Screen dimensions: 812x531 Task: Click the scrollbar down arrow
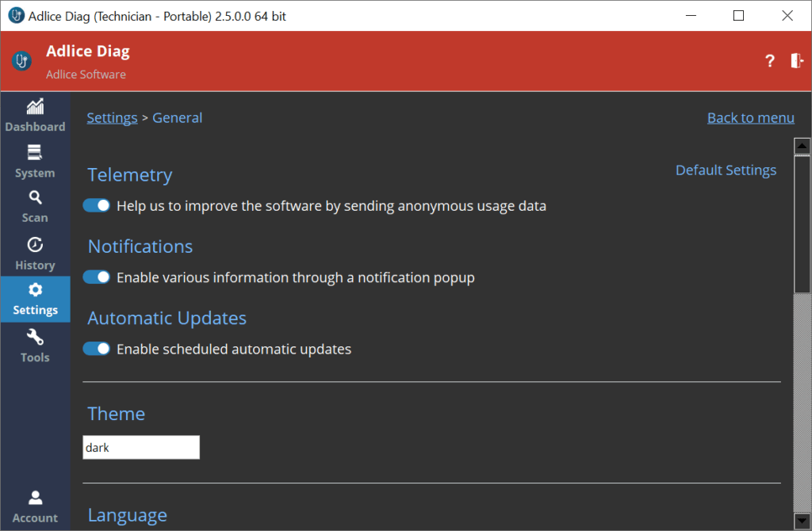(802, 521)
